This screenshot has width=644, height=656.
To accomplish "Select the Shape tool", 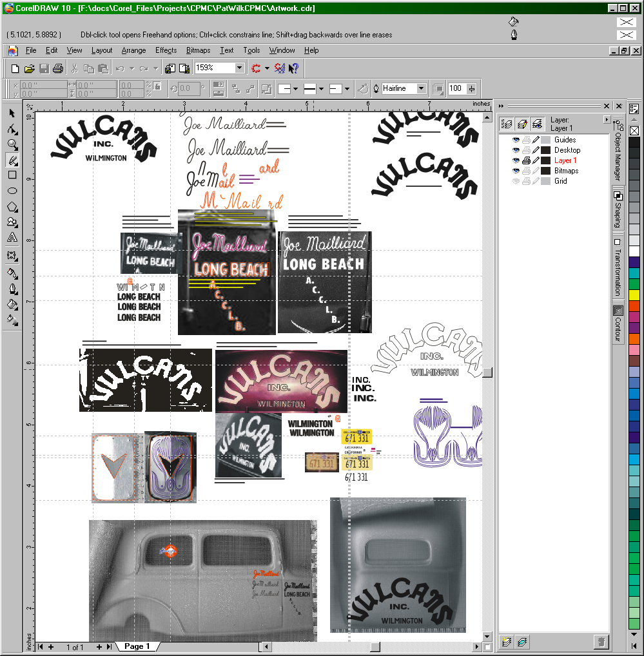I will click(12, 130).
